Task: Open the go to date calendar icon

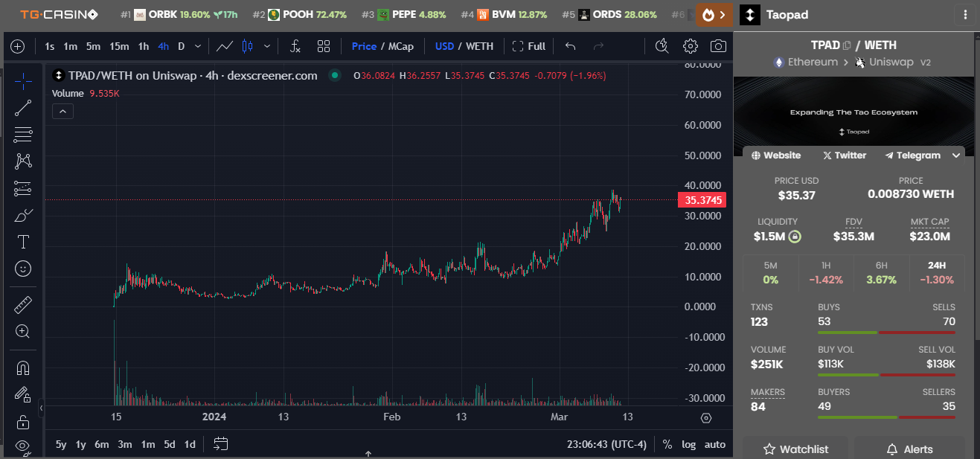Action: [x=220, y=444]
